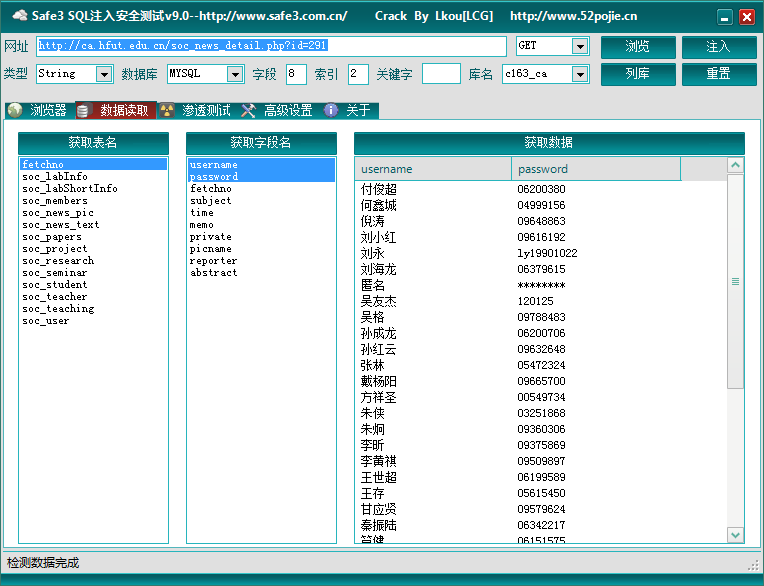The width and height of the screenshot is (764, 586).
Task: Open the 关于 tab
Action: [350, 111]
